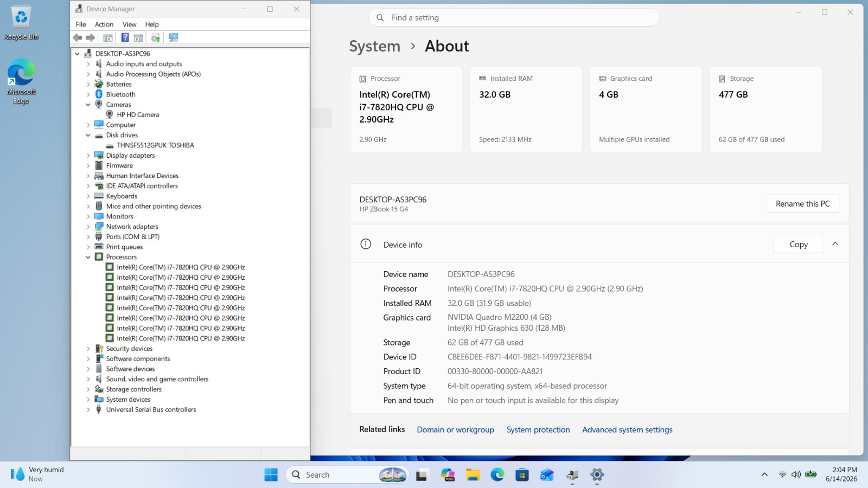Open the Recycle Bin desktop icon

[21, 23]
